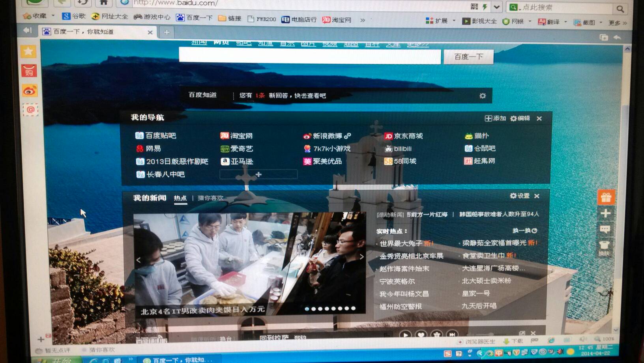
Task: Open 下载 downloads in status bar
Action: [x=513, y=341]
